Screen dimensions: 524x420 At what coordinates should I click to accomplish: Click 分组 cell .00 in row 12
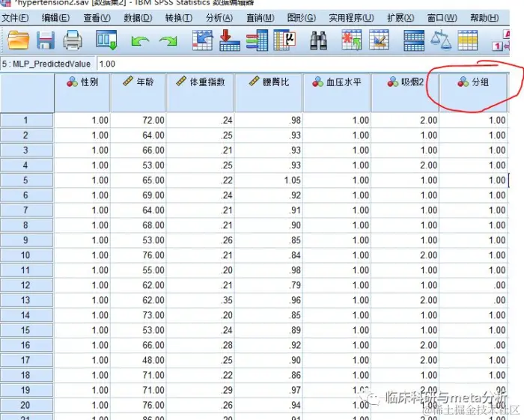pos(473,285)
